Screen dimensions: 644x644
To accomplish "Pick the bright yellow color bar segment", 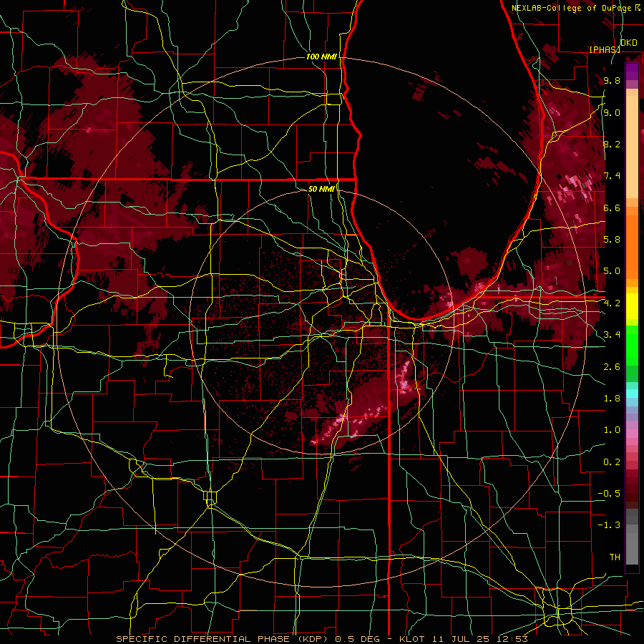I will click(632, 306).
